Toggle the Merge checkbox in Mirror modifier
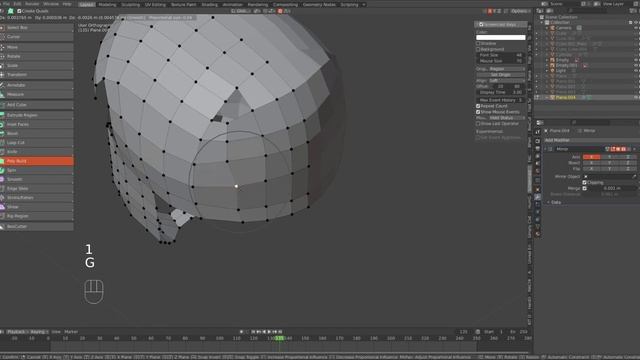This screenshot has height=360, width=640. point(584,188)
